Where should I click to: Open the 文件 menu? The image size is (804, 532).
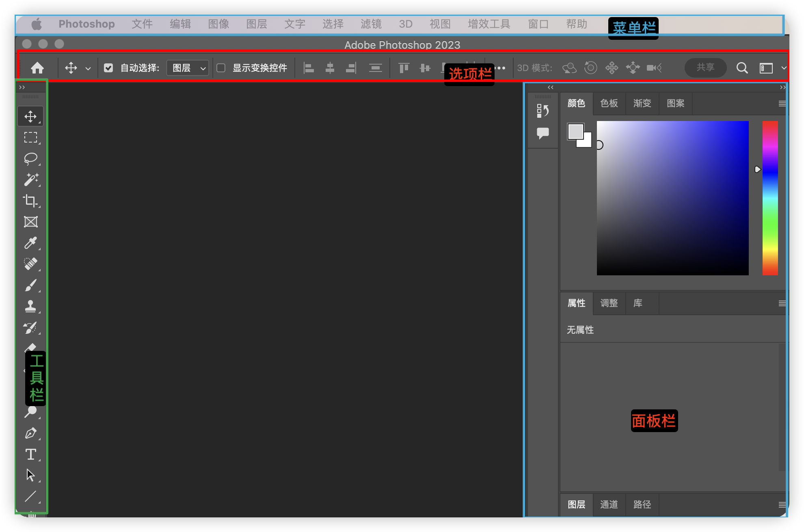(x=142, y=24)
